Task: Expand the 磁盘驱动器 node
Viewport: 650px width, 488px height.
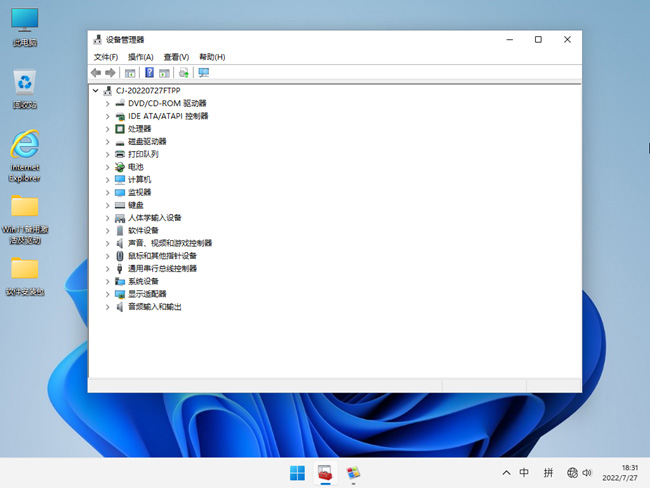Action: 107,142
